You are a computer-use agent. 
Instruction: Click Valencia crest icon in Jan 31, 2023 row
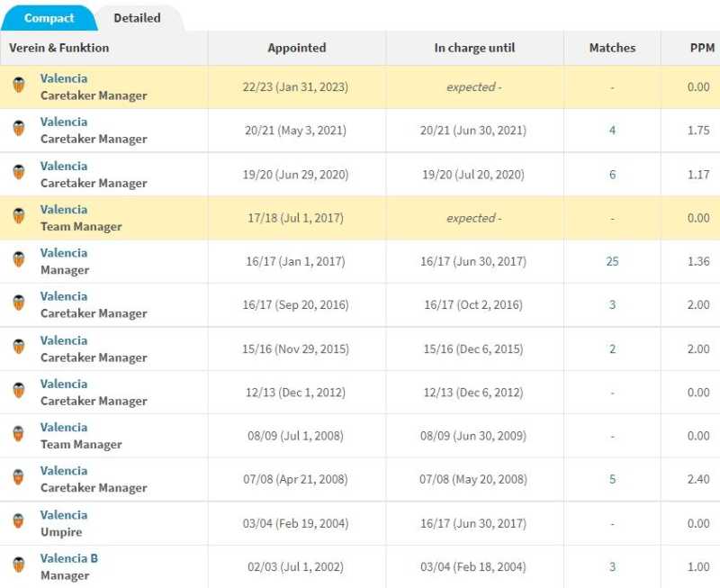pos(19,86)
